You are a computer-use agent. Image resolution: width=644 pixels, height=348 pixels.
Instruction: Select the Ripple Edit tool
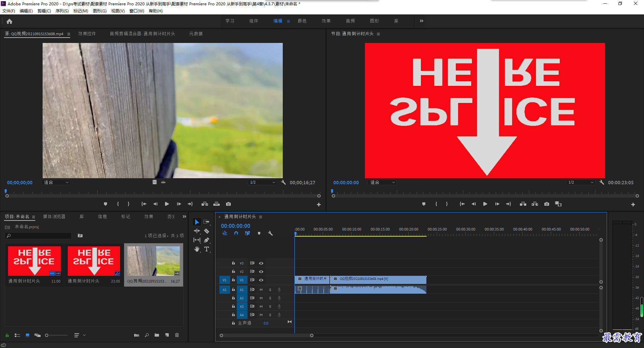(x=197, y=231)
